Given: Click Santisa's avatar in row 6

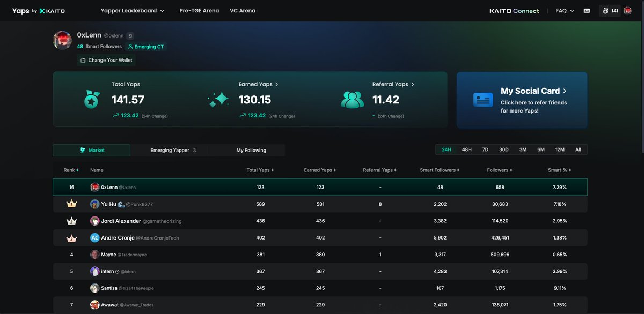Looking at the screenshot, I should tap(95, 288).
